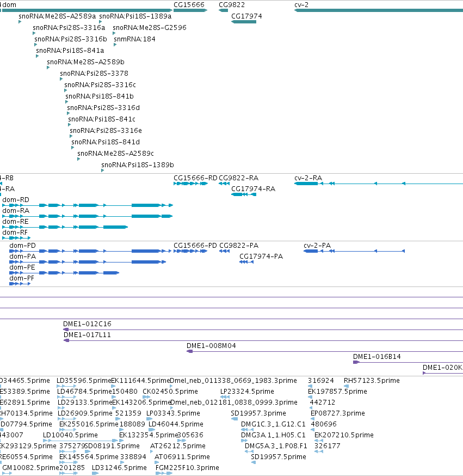Click the dom-RF transcript label
Image resolution: width=463 pixels, height=476 pixels.
coord(15,233)
